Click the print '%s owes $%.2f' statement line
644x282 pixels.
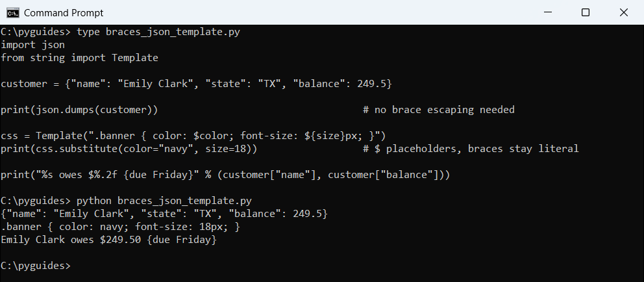225,175
